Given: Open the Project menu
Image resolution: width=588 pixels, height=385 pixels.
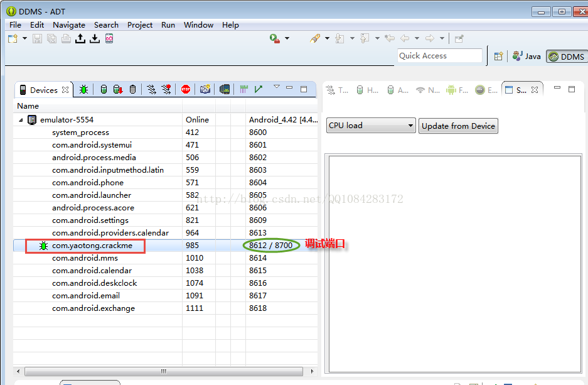Looking at the screenshot, I should [x=140, y=24].
